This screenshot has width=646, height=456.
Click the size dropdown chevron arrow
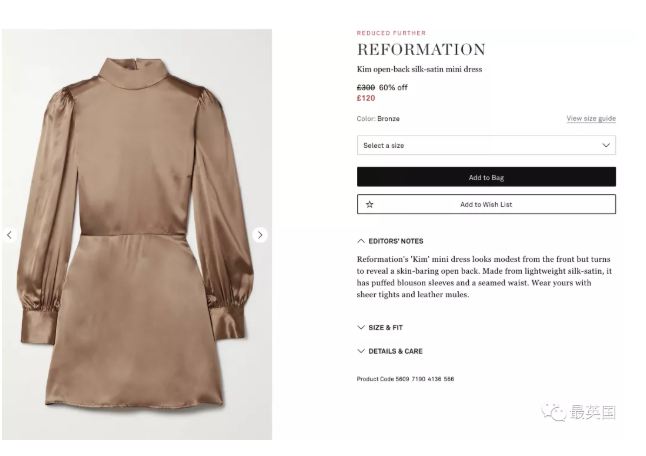click(606, 145)
